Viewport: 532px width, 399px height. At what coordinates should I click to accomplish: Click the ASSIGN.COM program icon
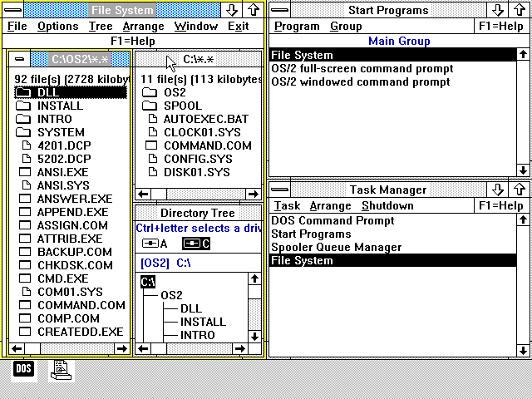pyautogui.click(x=25, y=225)
